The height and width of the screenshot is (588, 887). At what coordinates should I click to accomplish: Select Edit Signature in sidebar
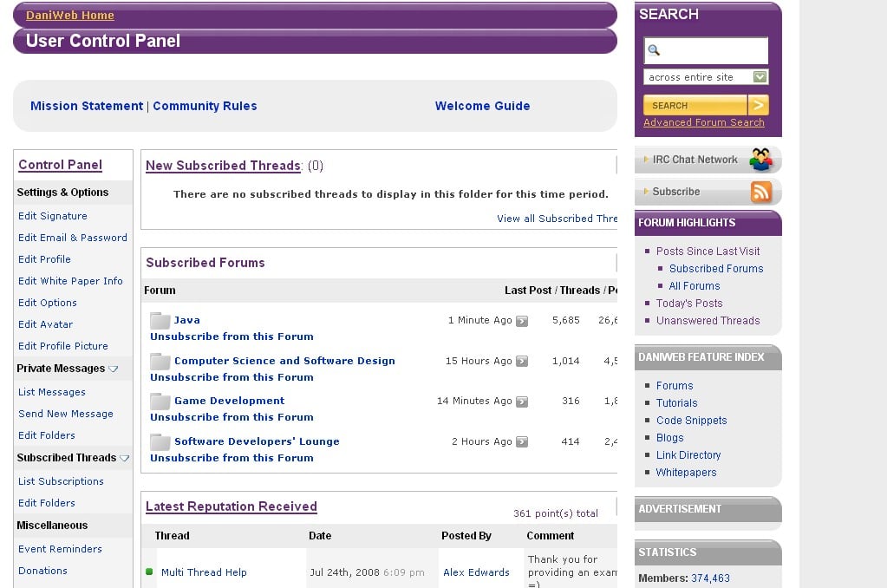click(53, 216)
